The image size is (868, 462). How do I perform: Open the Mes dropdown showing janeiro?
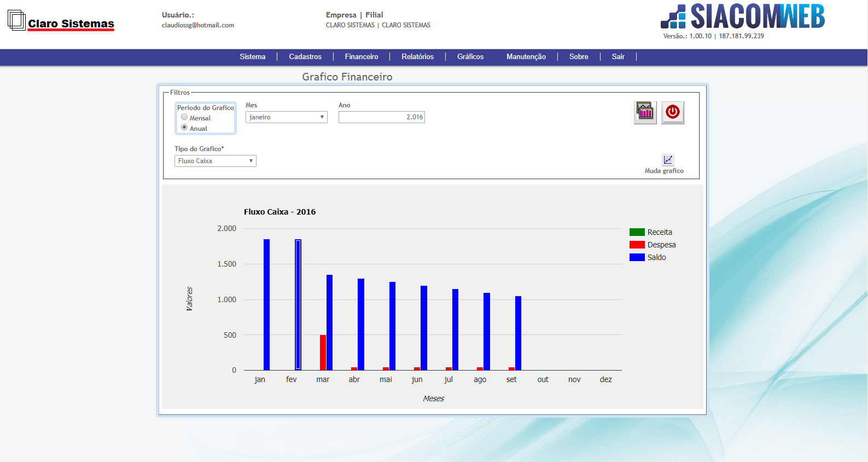[287, 117]
